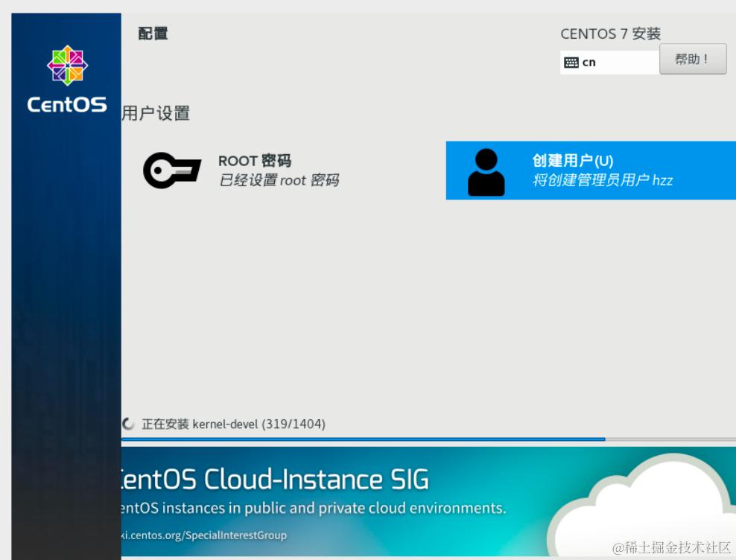Screen dimensions: 736x560
Task: Click the cloud illustration in banner
Action: coord(642,505)
